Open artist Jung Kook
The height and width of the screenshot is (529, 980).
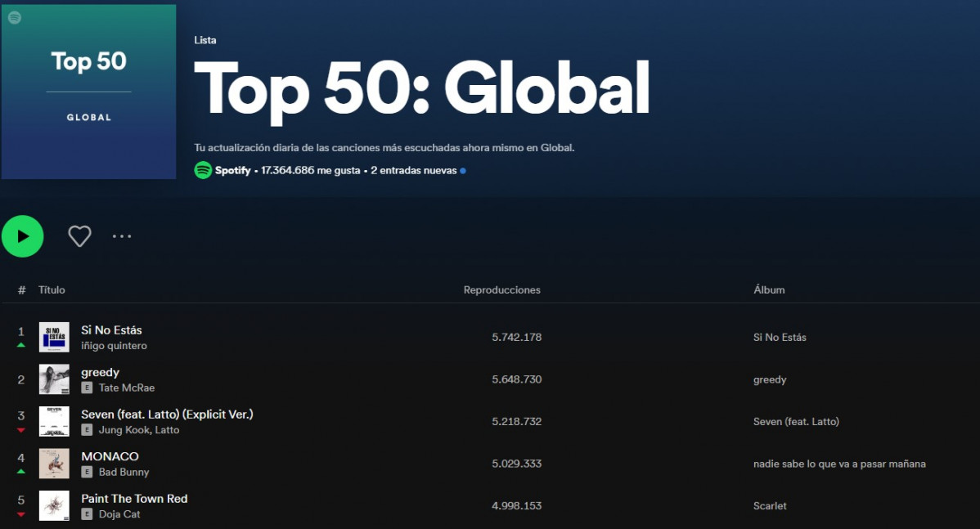[124, 430]
